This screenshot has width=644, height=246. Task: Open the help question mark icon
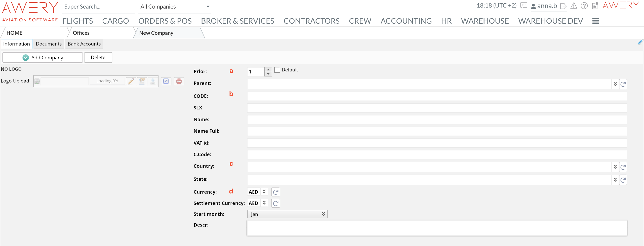(x=584, y=6)
